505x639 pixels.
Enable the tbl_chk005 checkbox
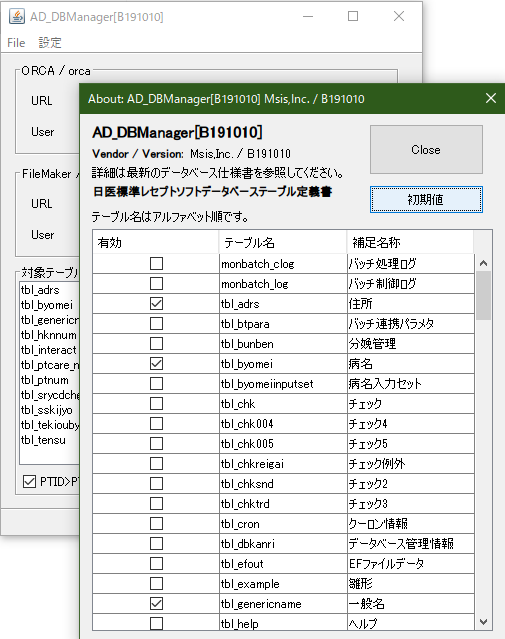[x=157, y=443]
